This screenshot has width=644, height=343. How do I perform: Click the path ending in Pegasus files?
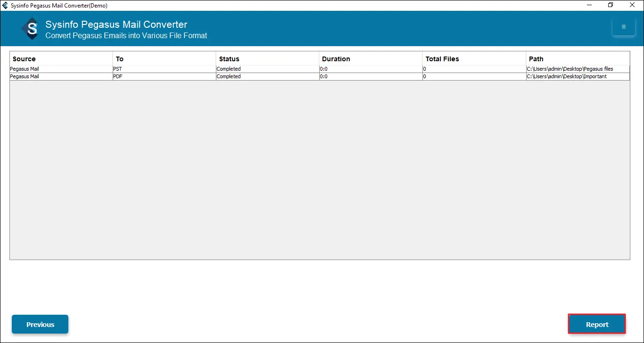pos(578,69)
